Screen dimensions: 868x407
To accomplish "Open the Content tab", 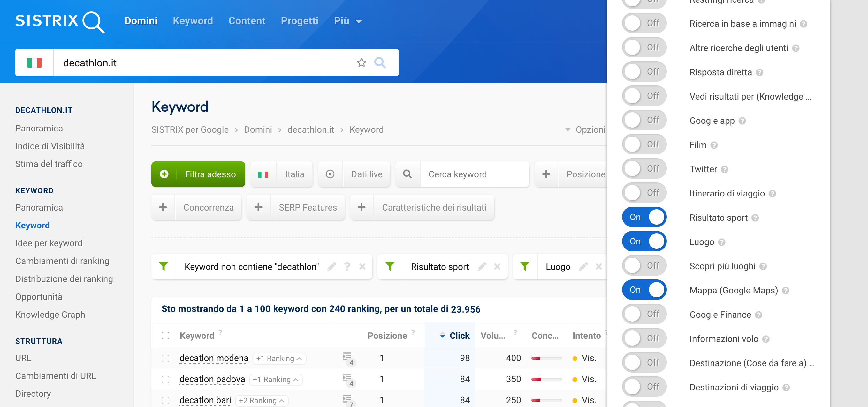I will [x=247, y=21].
